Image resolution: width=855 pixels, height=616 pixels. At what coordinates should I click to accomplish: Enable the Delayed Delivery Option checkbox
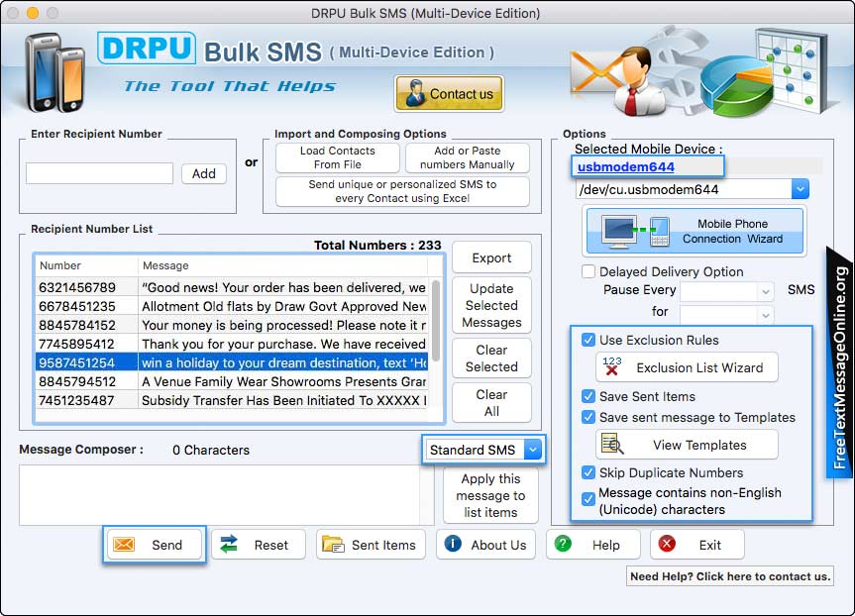coord(588,271)
